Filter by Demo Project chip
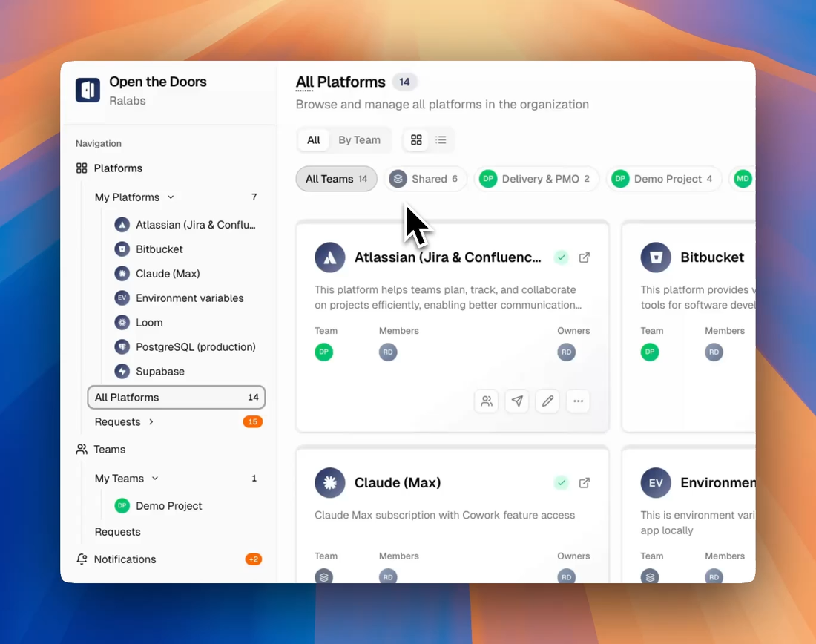 coord(663,179)
